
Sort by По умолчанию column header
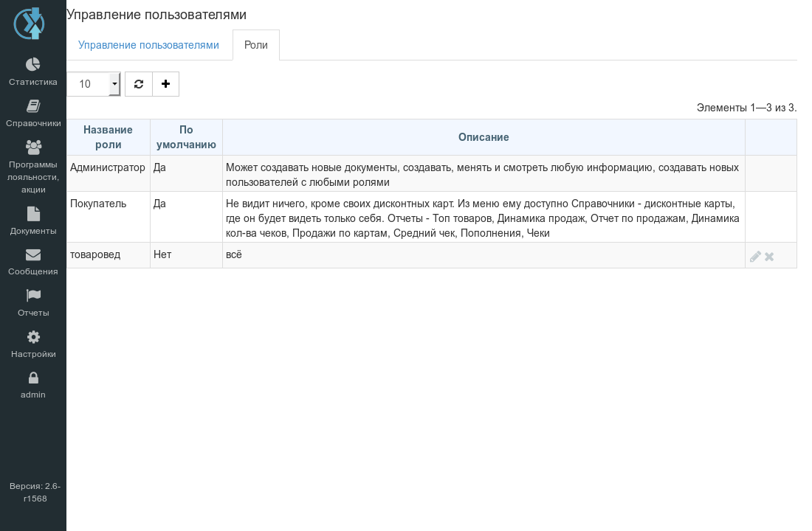[187, 137]
